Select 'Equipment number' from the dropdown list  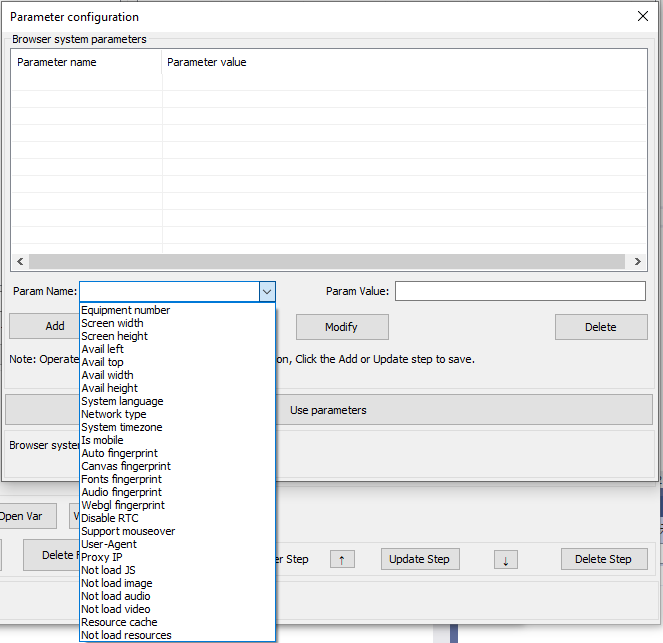(x=126, y=310)
